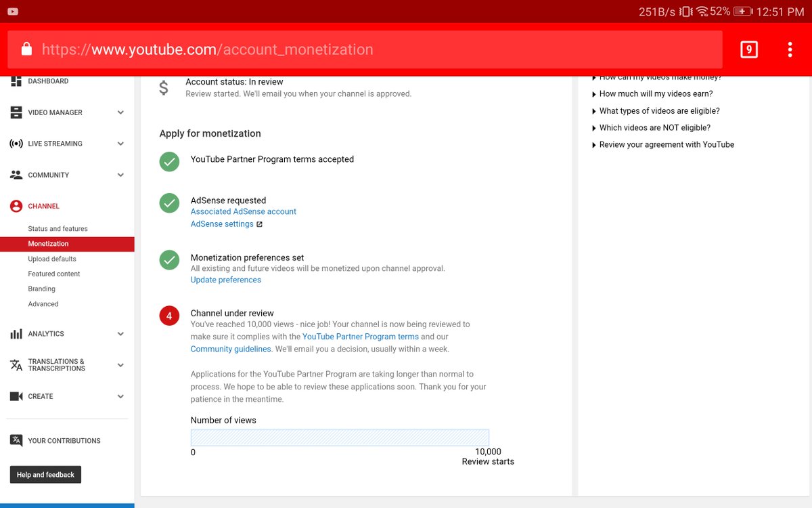Viewport: 812px width, 508px height.
Task: Click external link icon next to AdSense settings
Action: pyautogui.click(x=259, y=224)
